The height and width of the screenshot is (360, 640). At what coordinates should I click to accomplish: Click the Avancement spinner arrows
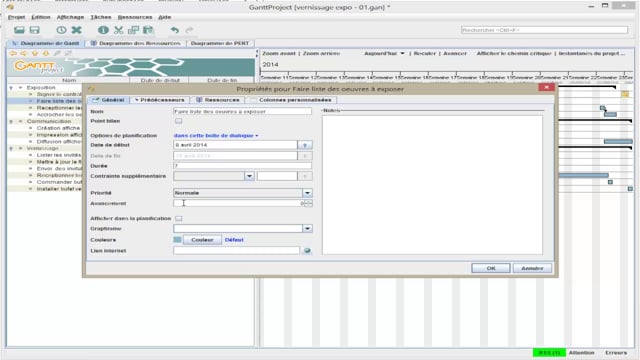point(309,203)
